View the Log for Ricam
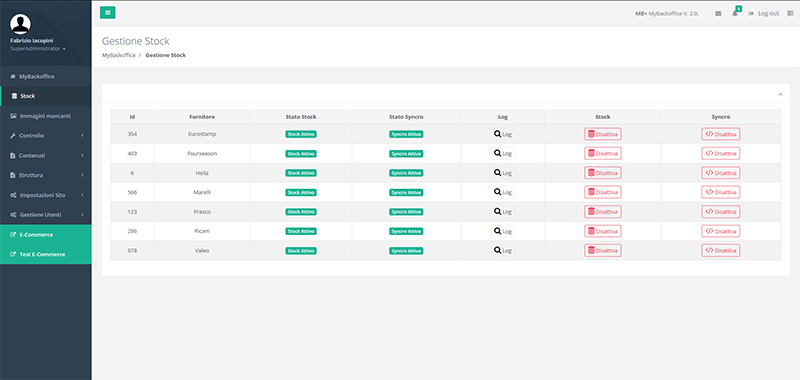Screen dimensions: 800x380 click(x=503, y=231)
